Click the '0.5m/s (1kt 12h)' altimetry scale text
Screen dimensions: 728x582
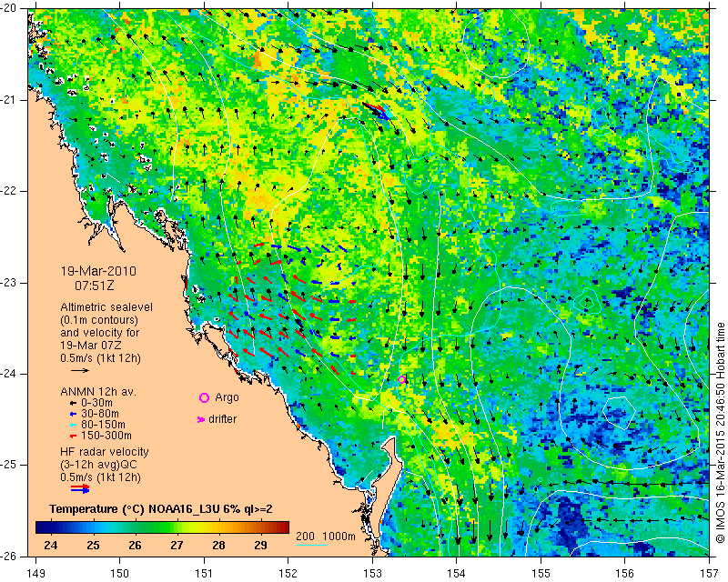tap(100, 358)
